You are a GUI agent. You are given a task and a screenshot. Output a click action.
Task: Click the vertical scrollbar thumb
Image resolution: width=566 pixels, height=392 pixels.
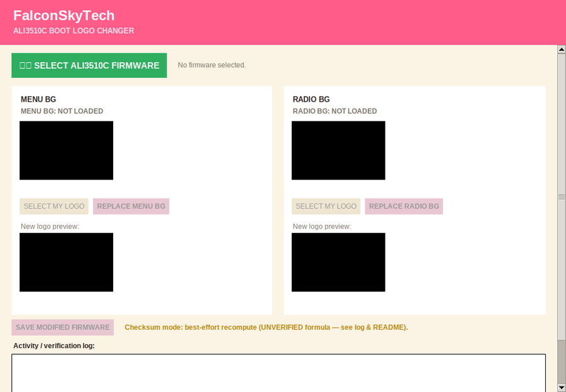(562, 197)
